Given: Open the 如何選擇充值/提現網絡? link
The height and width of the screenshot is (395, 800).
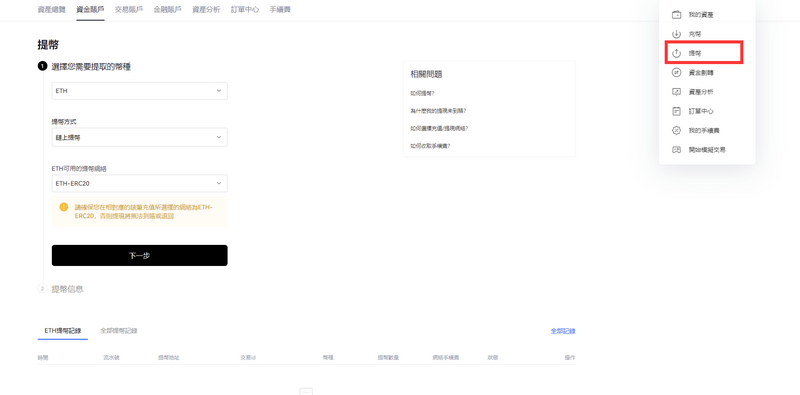Looking at the screenshot, I should pyautogui.click(x=439, y=129).
